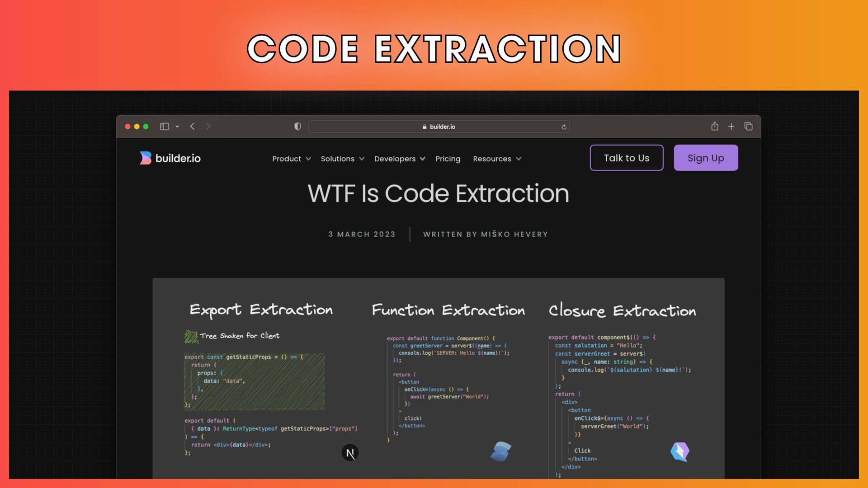868x488 pixels.
Task: Go back with the browser back arrow
Action: click(x=193, y=127)
